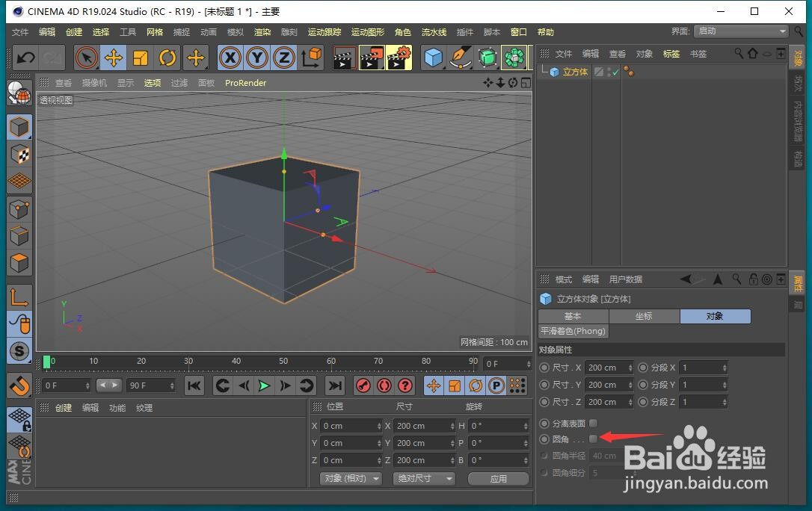Open the 对象(相对) coordinate dropdown
The height and width of the screenshot is (511, 812).
350,478
